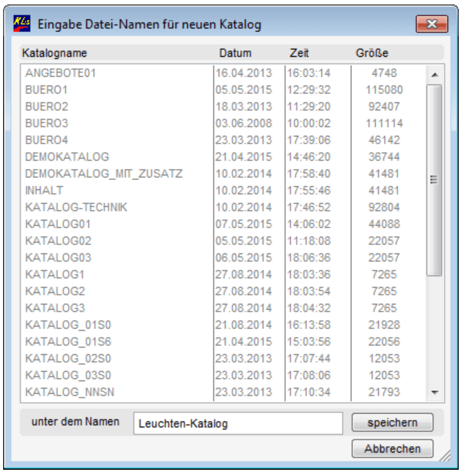The height and width of the screenshot is (476, 465).
Task: Click the date 03.06.2008
Action: (244, 123)
